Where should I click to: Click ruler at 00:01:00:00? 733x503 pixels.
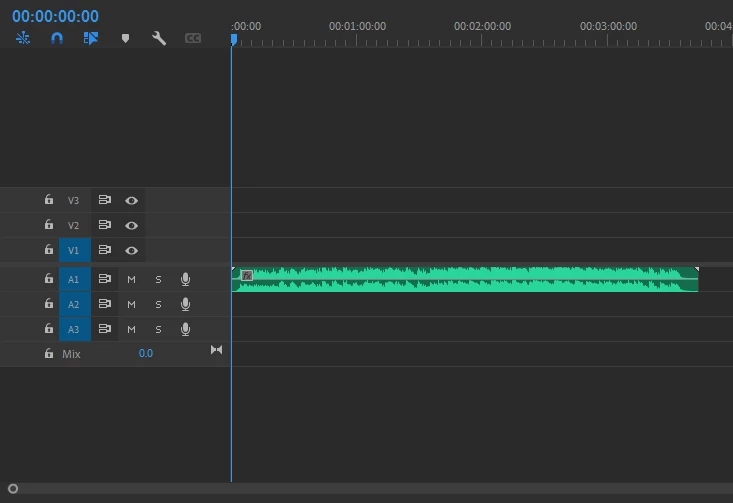point(357,26)
